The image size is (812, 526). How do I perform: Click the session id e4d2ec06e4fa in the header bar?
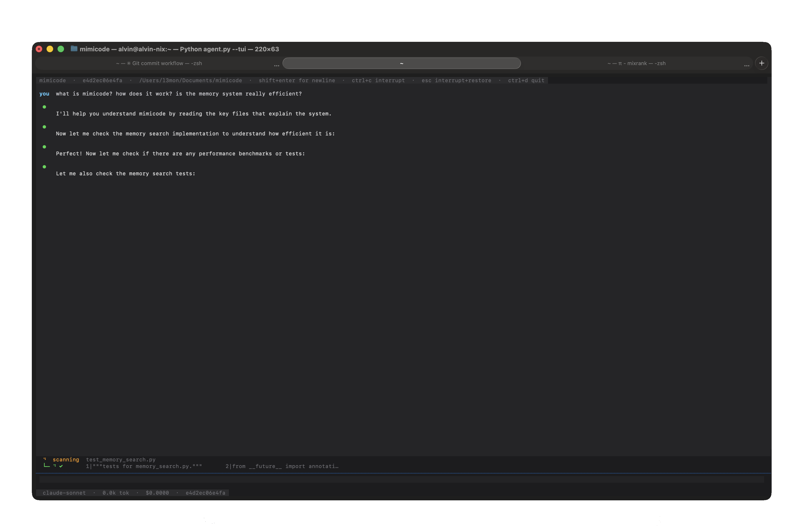point(102,80)
